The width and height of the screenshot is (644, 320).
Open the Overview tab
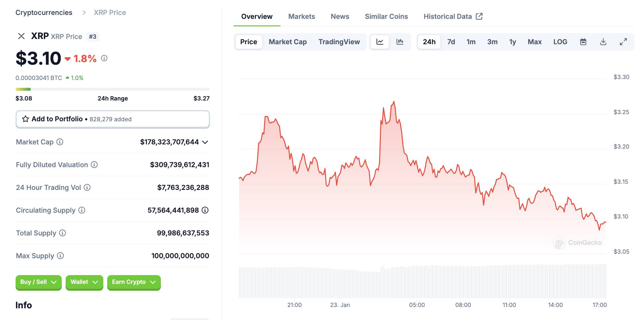257,16
